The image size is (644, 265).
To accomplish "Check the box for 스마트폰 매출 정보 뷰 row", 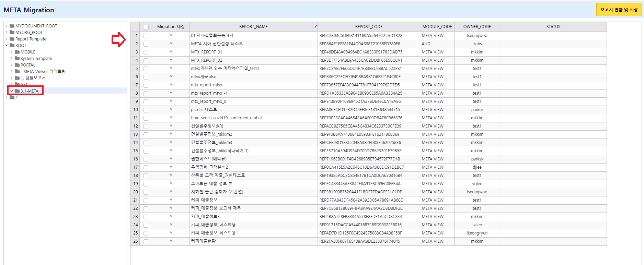I will 146,184.
